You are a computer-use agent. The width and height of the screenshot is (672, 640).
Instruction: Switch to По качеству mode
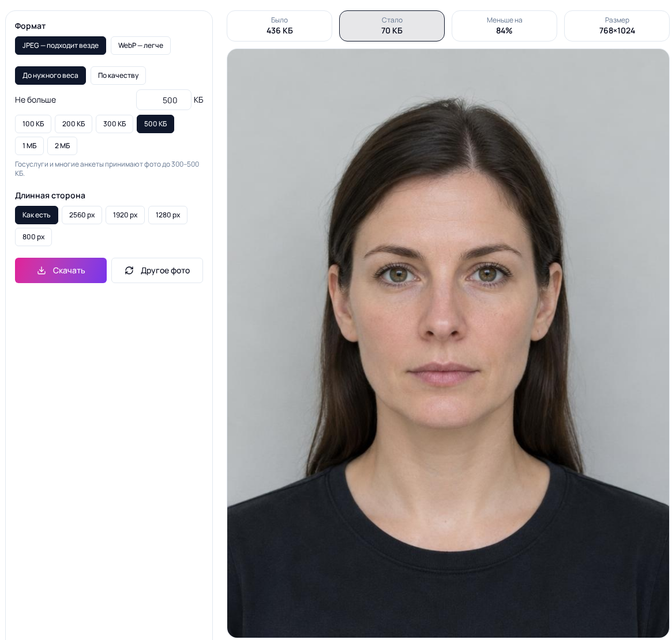coord(118,76)
